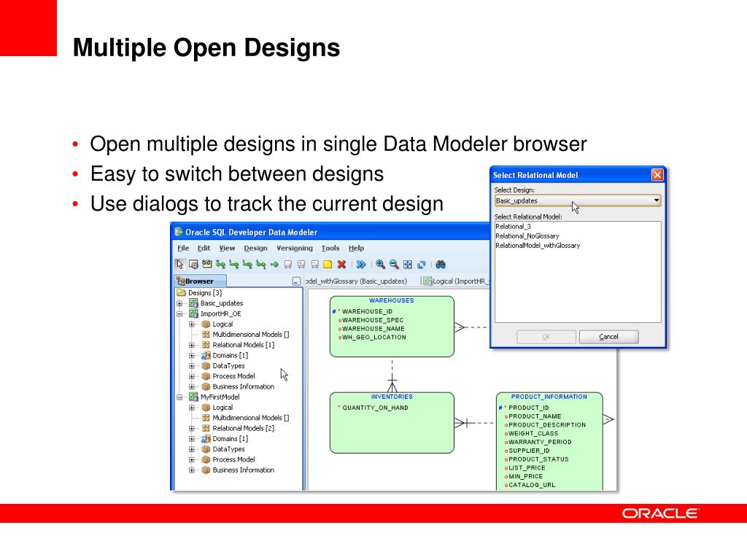The image size is (747, 560).
Task: Minimize the Browser panel
Action: [x=296, y=281]
